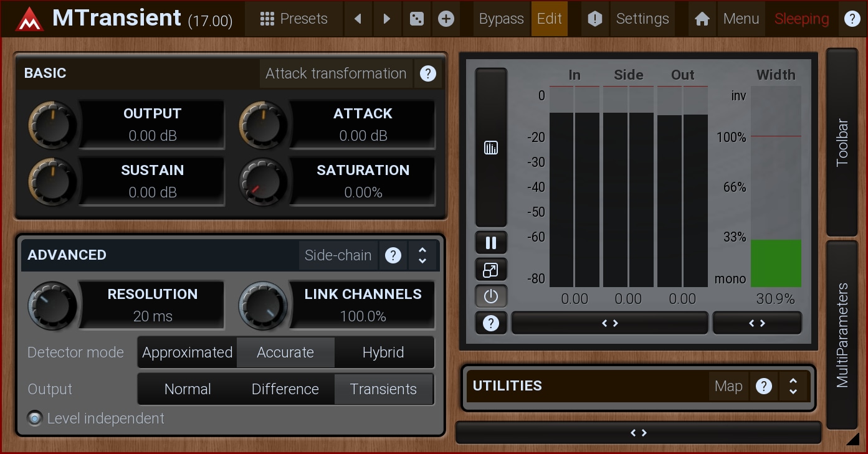868x454 pixels.
Task: Click the next preset arrow
Action: 386,19
